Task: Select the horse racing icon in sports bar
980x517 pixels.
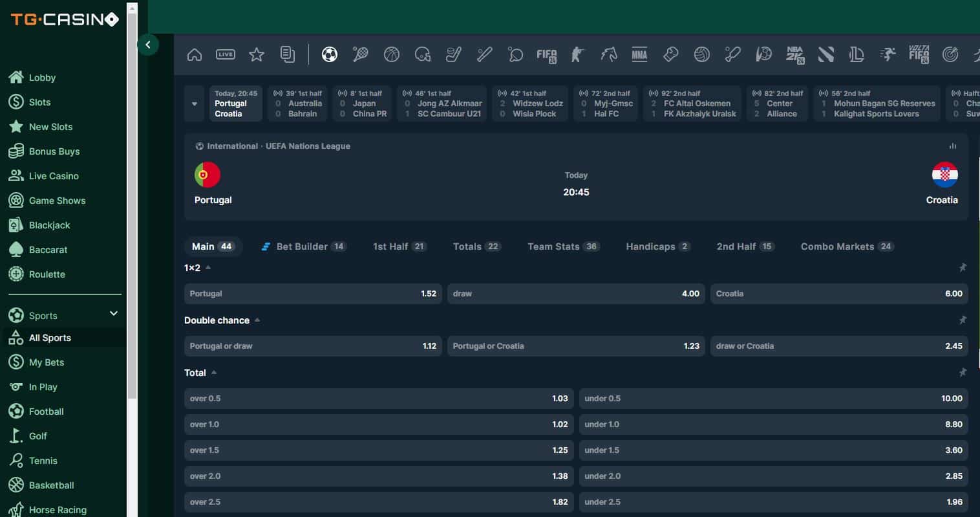Action: (608, 54)
